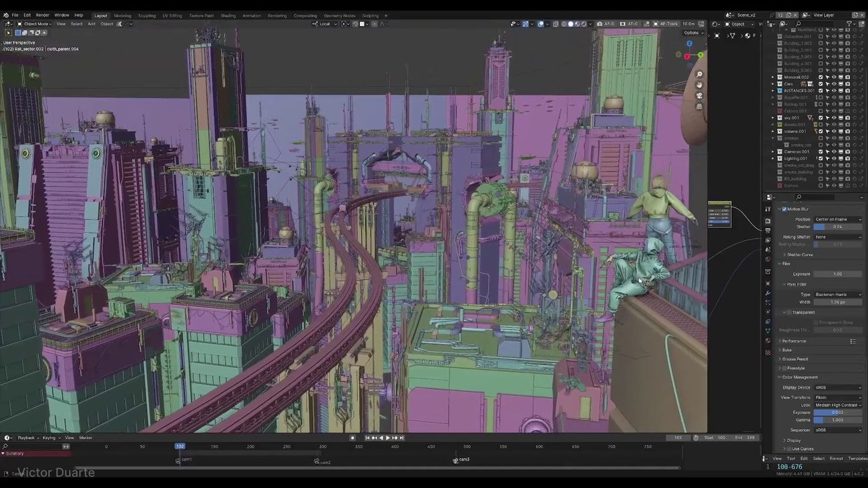This screenshot has height=488, width=868.
Task: Enable Monorail.002 collection checkbox
Action: tap(821, 77)
